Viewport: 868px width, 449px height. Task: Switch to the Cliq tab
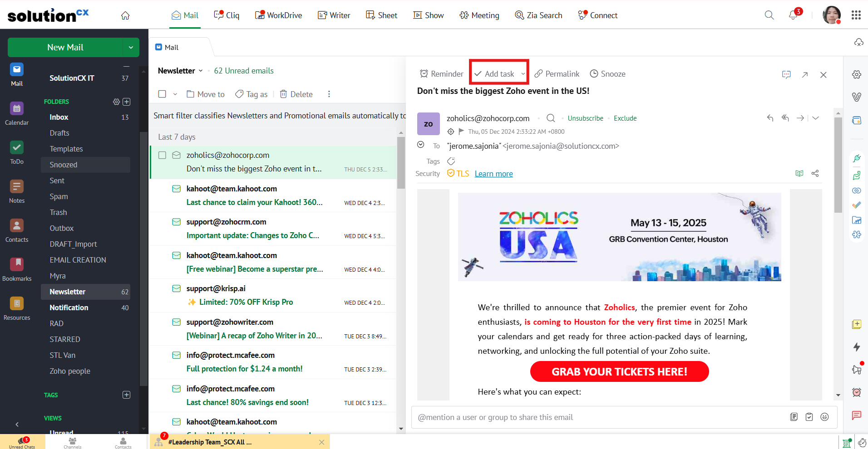(227, 15)
